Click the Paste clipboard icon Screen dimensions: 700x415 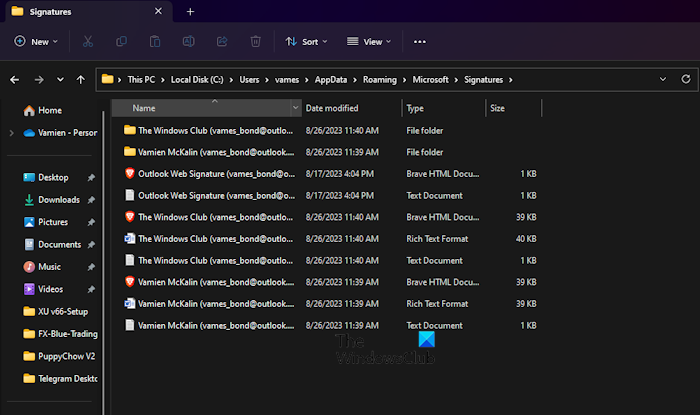coord(155,42)
